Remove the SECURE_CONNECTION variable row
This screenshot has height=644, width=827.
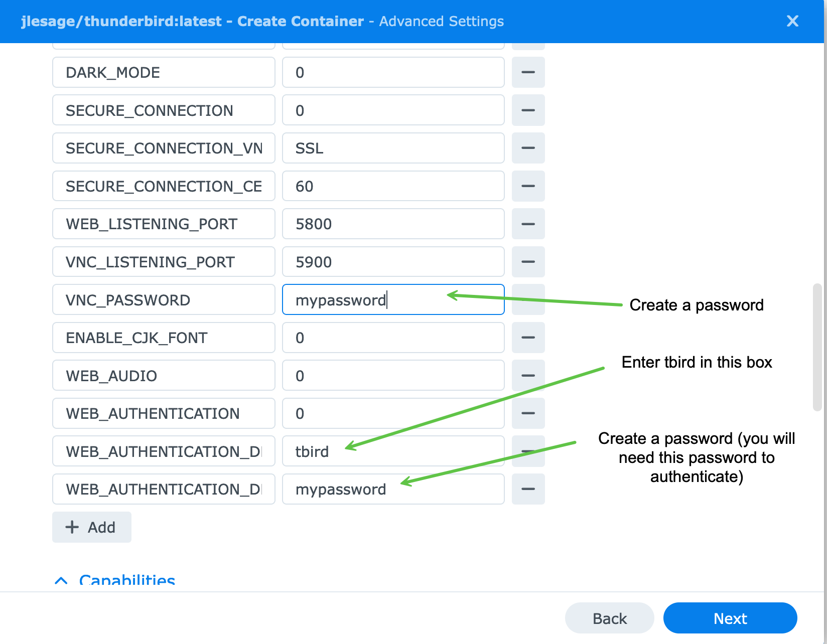coord(528,110)
